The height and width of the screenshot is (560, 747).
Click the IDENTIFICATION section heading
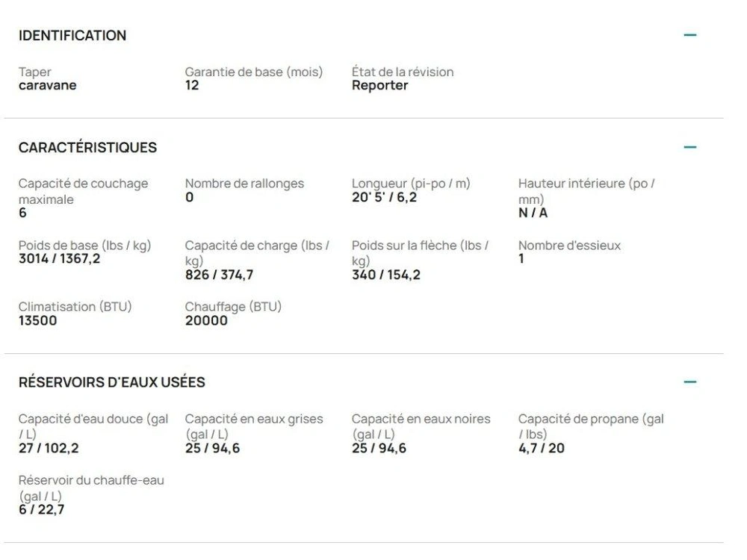[72, 35]
